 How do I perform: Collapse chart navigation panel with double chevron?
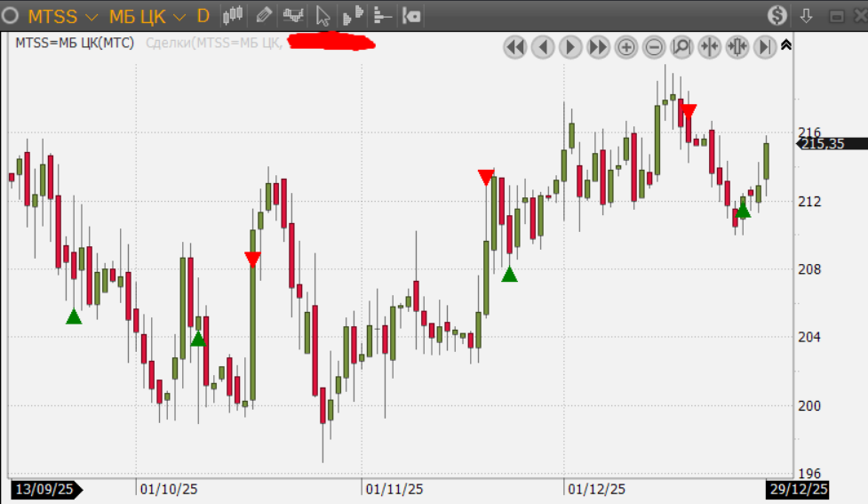786,45
